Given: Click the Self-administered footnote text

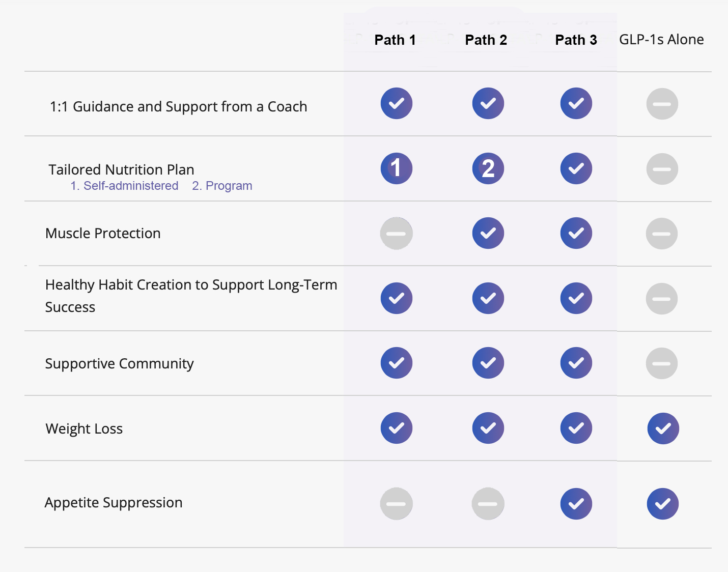Looking at the screenshot, I should coord(124,186).
